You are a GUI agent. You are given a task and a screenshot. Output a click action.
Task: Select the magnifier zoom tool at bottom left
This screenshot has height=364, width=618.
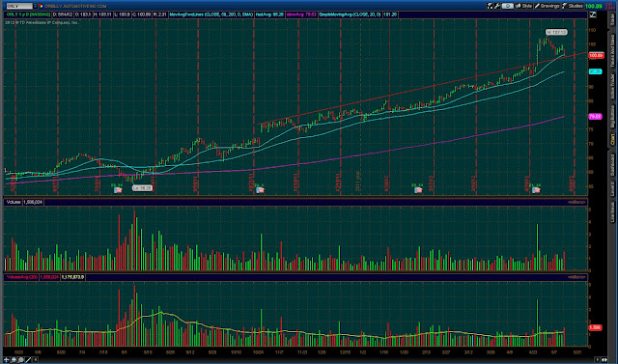(x=21, y=360)
